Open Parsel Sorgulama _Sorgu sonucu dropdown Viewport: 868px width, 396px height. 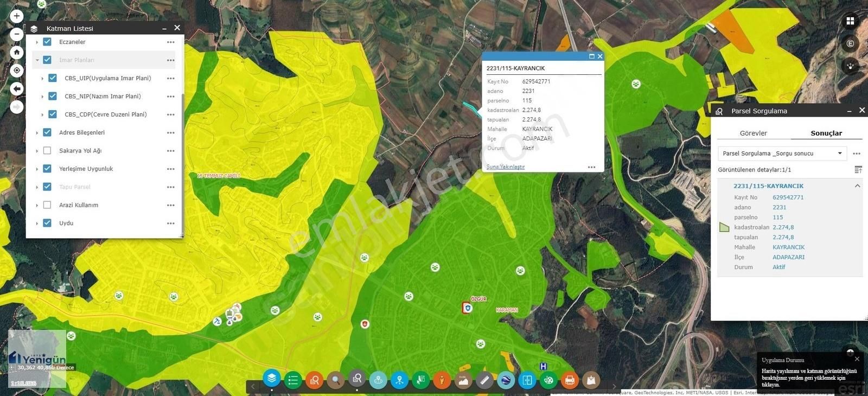click(x=782, y=154)
